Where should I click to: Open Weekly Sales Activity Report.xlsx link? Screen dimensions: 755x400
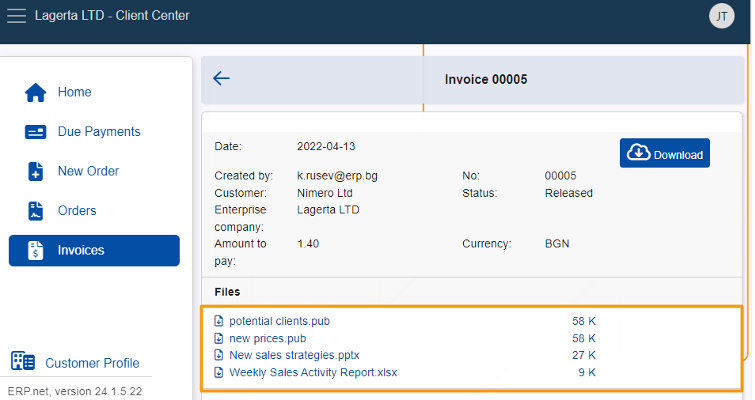pyautogui.click(x=313, y=373)
